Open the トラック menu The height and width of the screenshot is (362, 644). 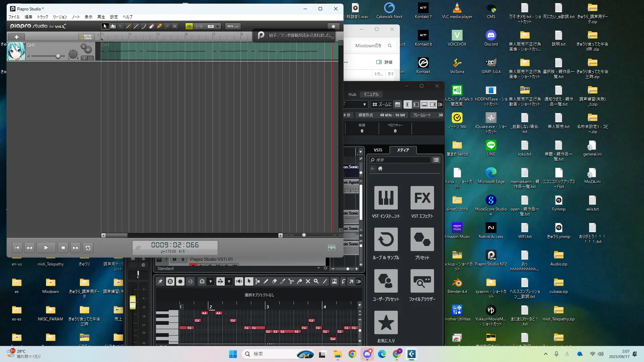tap(43, 17)
